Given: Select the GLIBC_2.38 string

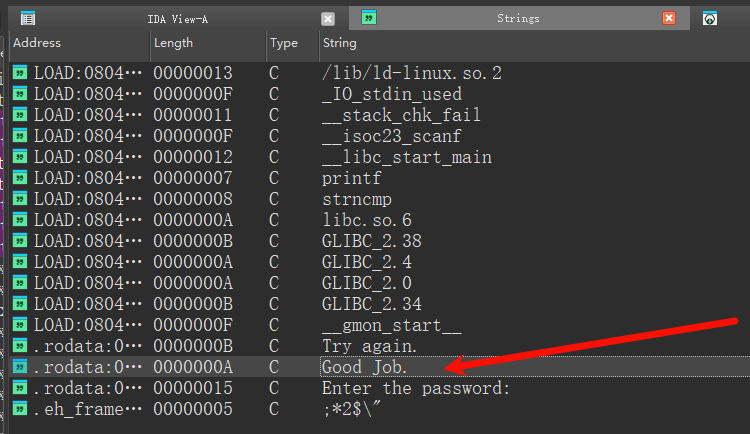Looking at the screenshot, I should (x=372, y=241).
